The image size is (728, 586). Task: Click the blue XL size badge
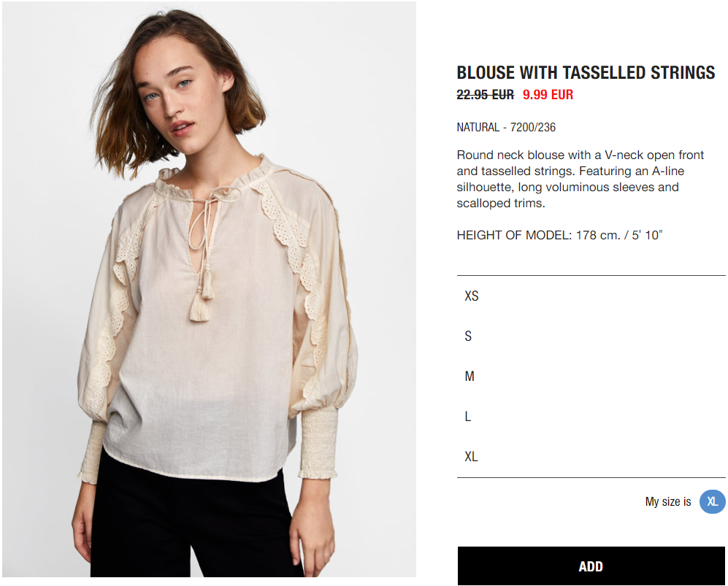712,501
